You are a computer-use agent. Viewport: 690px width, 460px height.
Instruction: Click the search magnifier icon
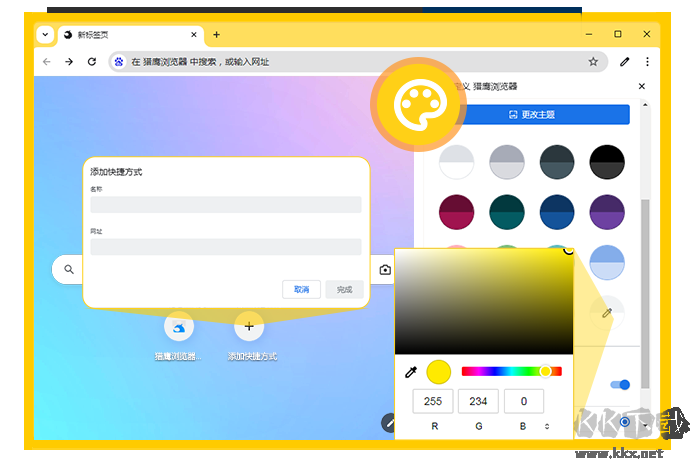click(69, 269)
